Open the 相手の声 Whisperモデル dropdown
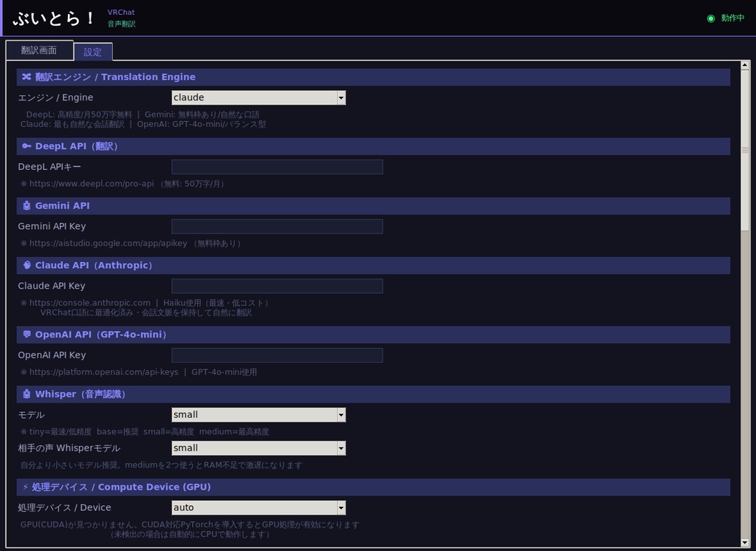Viewport: 756px width, 551px height. click(x=258, y=448)
